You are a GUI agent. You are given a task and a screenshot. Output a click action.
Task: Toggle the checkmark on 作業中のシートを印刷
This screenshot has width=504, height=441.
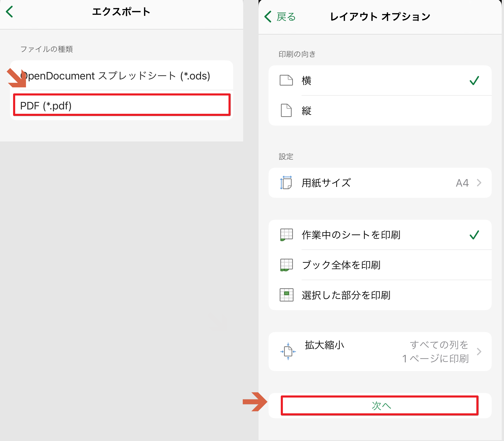[474, 235]
